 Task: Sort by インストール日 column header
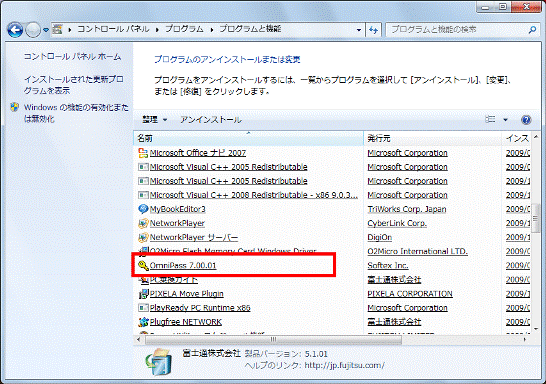(x=517, y=138)
